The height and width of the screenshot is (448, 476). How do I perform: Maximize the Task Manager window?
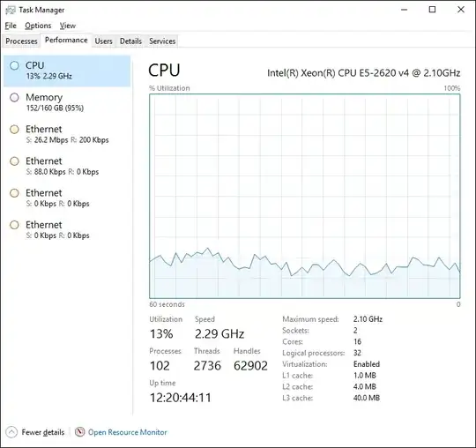click(x=432, y=10)
